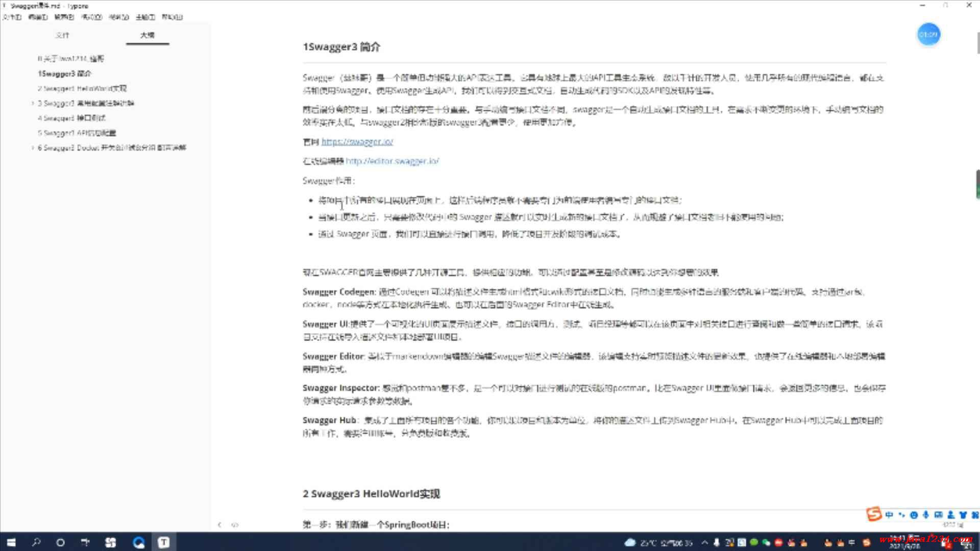The width and height of the screenshot is (980, 551).
Task: Open the 主题(T) menu
Action: pos(145,17)
